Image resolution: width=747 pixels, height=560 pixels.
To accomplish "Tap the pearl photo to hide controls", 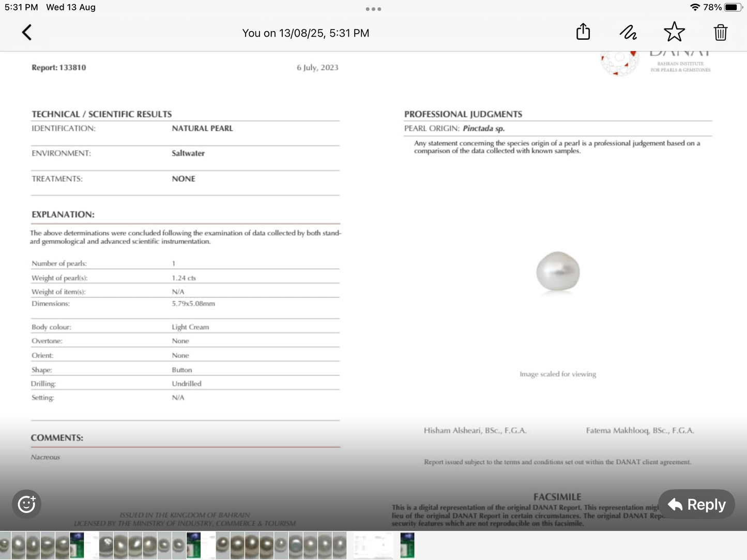I will coord(557,271).
